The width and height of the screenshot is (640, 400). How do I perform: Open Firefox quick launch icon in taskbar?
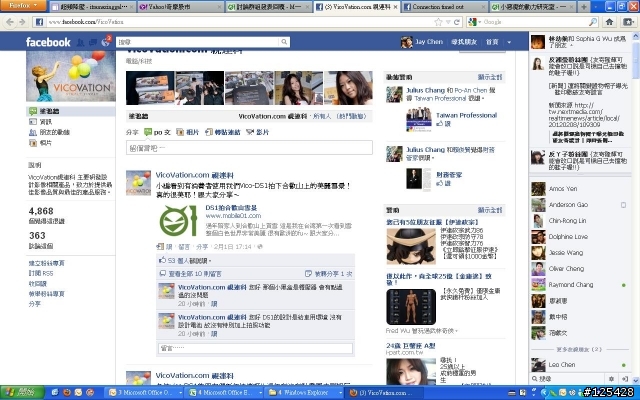tap(67, 393)
